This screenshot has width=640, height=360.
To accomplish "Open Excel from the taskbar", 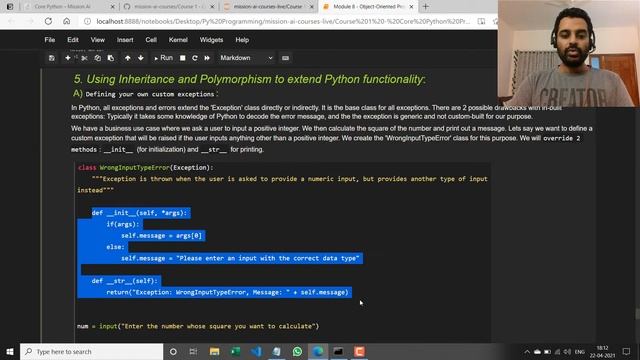I will 235,351.
